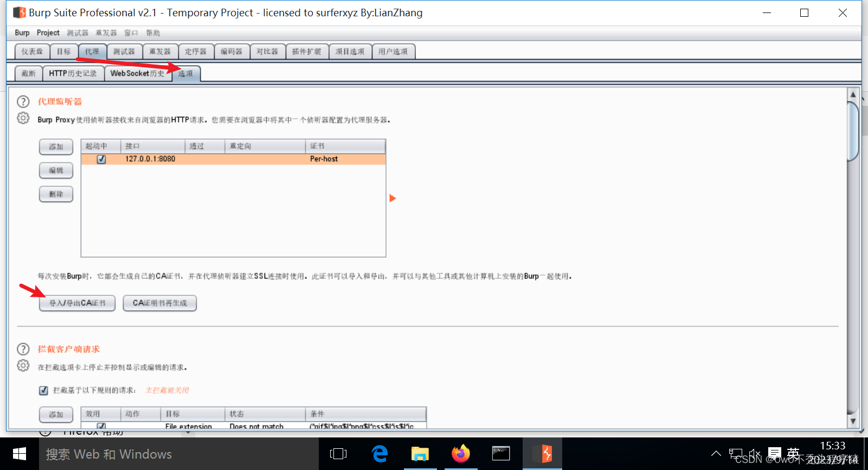The width and height of the screenshot is (868, 470).
Task: Click 删除 button for proxy listeners
Action: [56, 194]
